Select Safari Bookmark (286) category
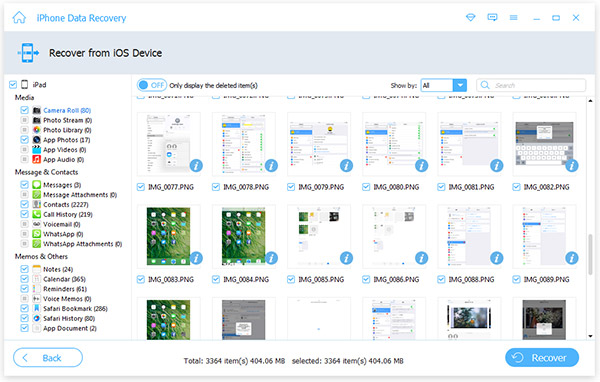Image resolution: width=600 pixels, height=382 pixels. tap(75, 309)
